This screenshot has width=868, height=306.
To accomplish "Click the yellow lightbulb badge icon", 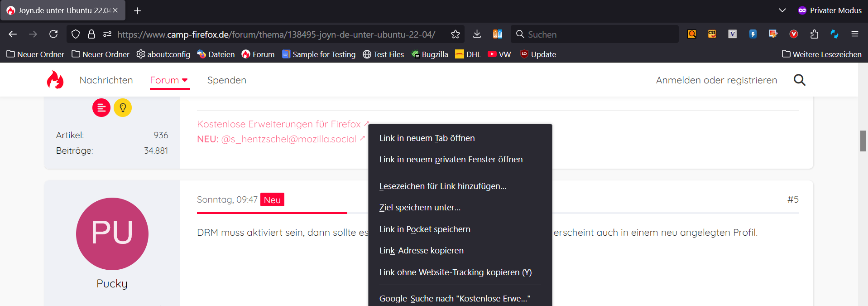I will tap(123, 108).
